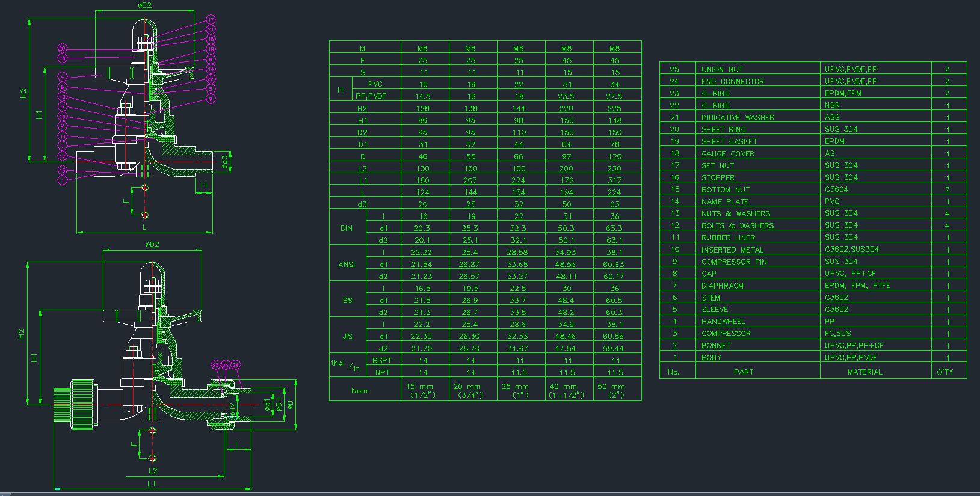Click the MATERIAL column header
The height and width of the screenshot is (496, 980).
tap(864, 372)
